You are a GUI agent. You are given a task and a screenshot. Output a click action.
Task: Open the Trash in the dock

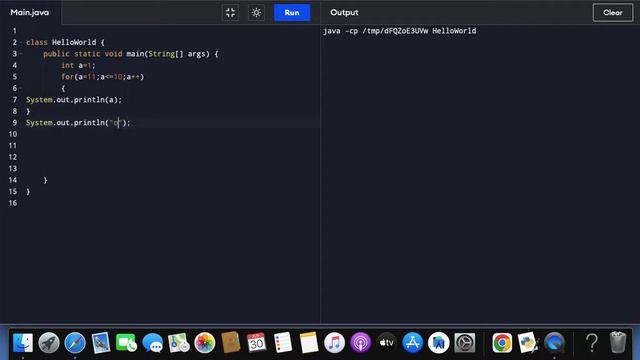(618, 342)
